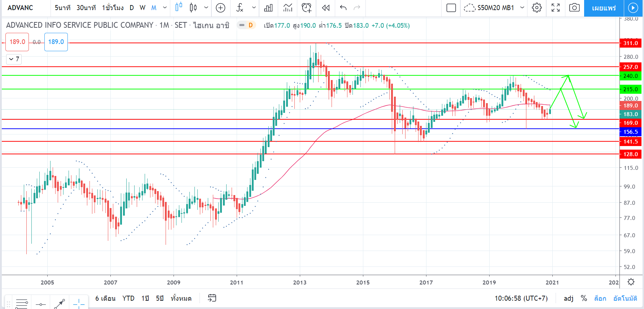Expand the chart style dropdown
This screenshot has width=644, height=309.
coord(206,8)
